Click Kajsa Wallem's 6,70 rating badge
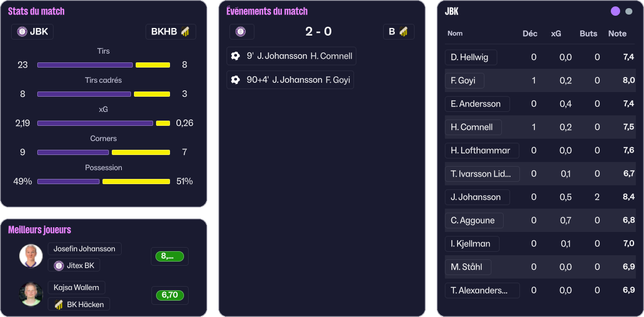This screenshot has height=317, width=644. tap(169, 295)
